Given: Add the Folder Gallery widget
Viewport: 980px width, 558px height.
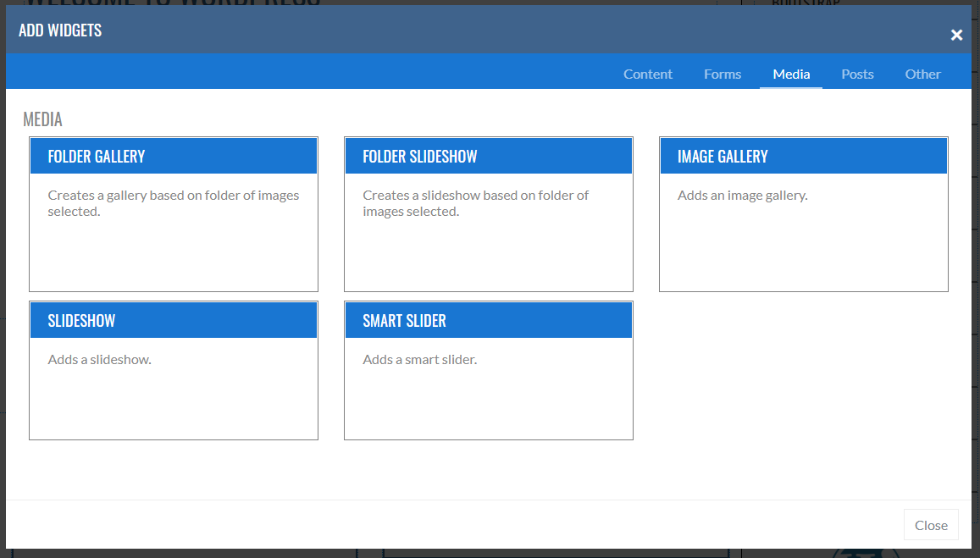Looking at the screenshot, I should 174,214.
